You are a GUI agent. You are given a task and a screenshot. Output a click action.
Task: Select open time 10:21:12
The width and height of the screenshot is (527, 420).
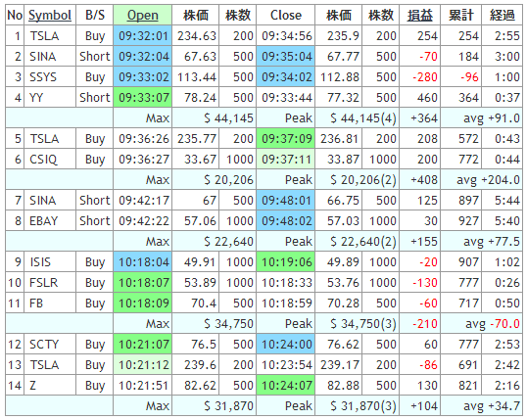click(x=143, y=364)
